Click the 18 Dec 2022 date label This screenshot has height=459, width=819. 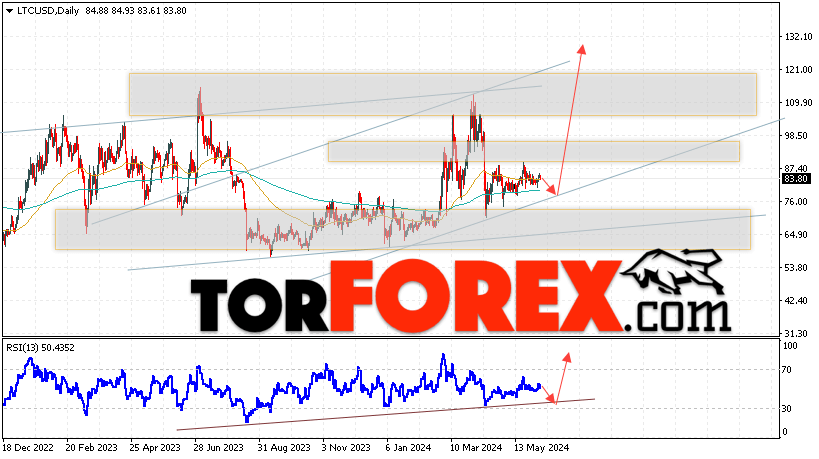click(x=28, y=448)
